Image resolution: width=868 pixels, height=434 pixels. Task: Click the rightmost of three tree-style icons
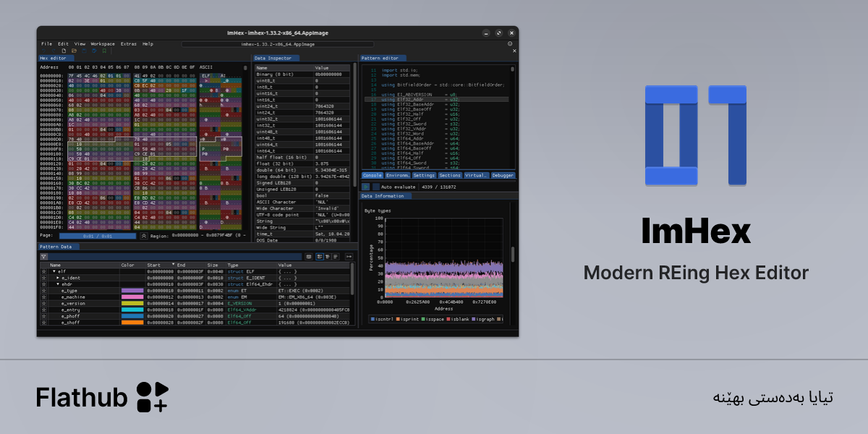[336, 256]
